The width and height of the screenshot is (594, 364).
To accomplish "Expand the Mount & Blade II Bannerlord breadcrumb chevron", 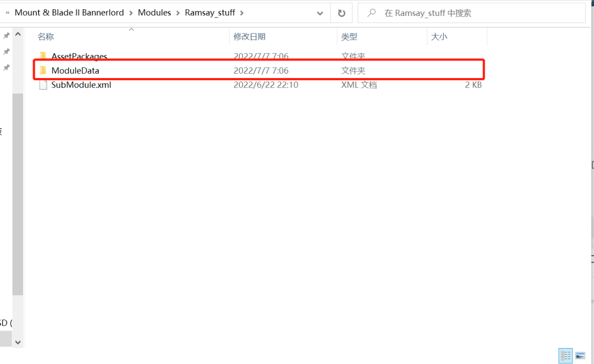I will click(131, 13).
